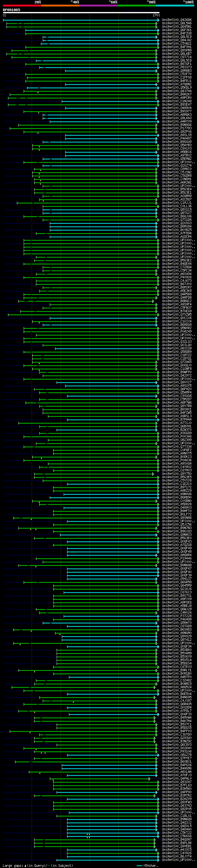Select hit UniRef100_P83373
This screenshot has width=197, height=868.
tap(177, 67)
